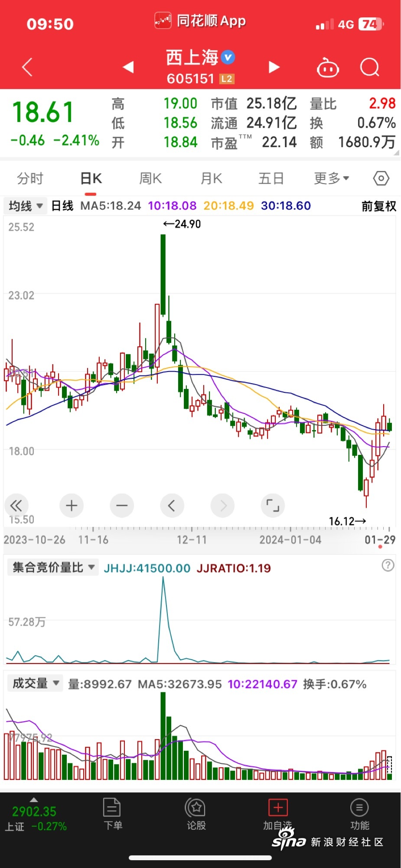Tap the L2 level badge
The width and height of the screenshot is (401, 868).
pyautogui.click(x=227, y=79)
